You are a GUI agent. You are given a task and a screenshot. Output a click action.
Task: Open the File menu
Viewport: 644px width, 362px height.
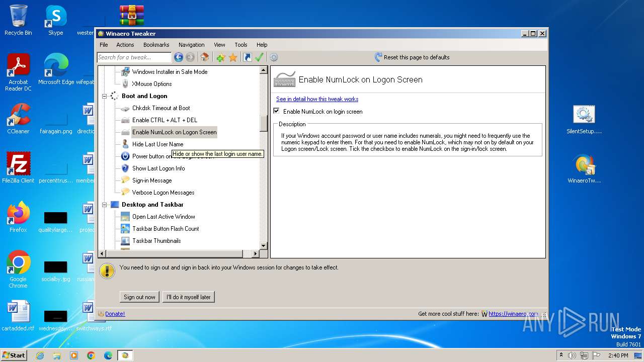pyautogui.click(x=104, y=45)
